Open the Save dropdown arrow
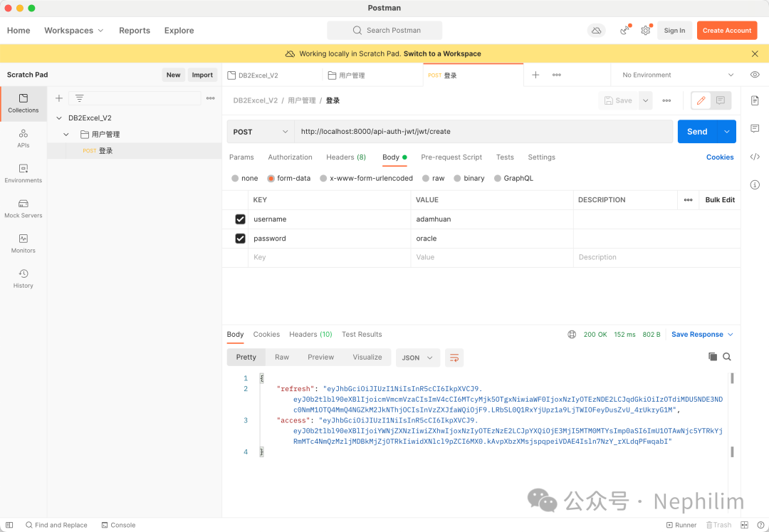The image size is (769, 532). (x=645, y=100)
